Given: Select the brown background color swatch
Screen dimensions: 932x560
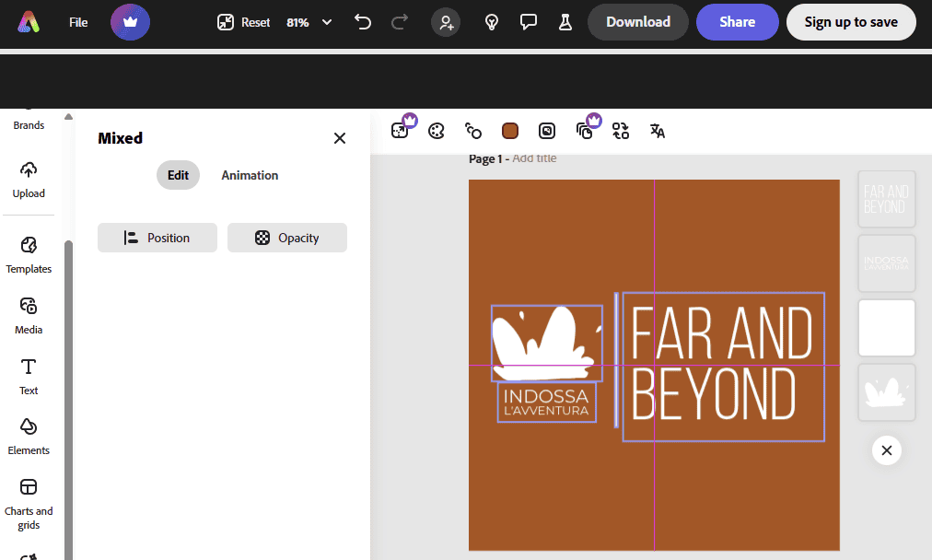Looking at the screenshot, I should 510,131.
